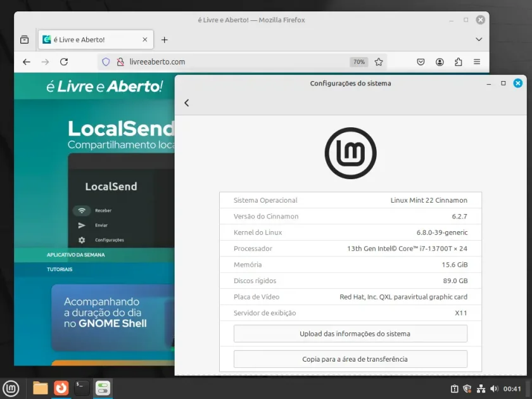Click the TUTORIAIS section label
The height and width of the screenshot is (399, 532).
coord(60,269)
